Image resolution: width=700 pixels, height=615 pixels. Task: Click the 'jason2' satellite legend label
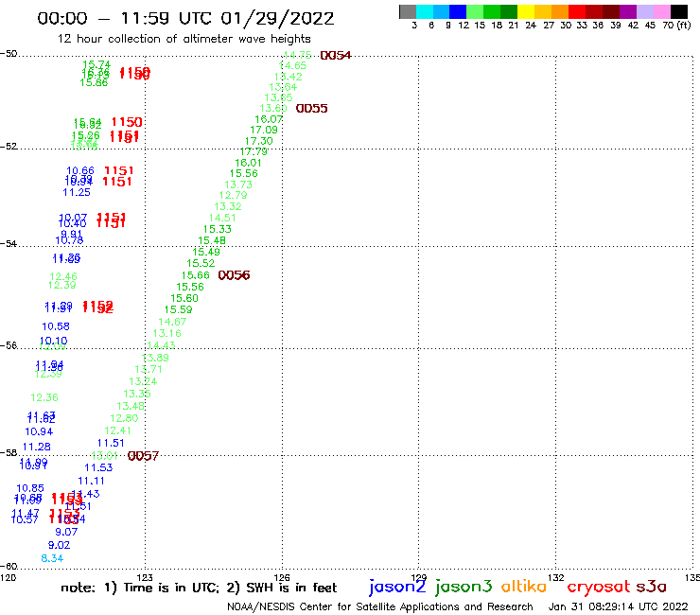pos(397,587)
